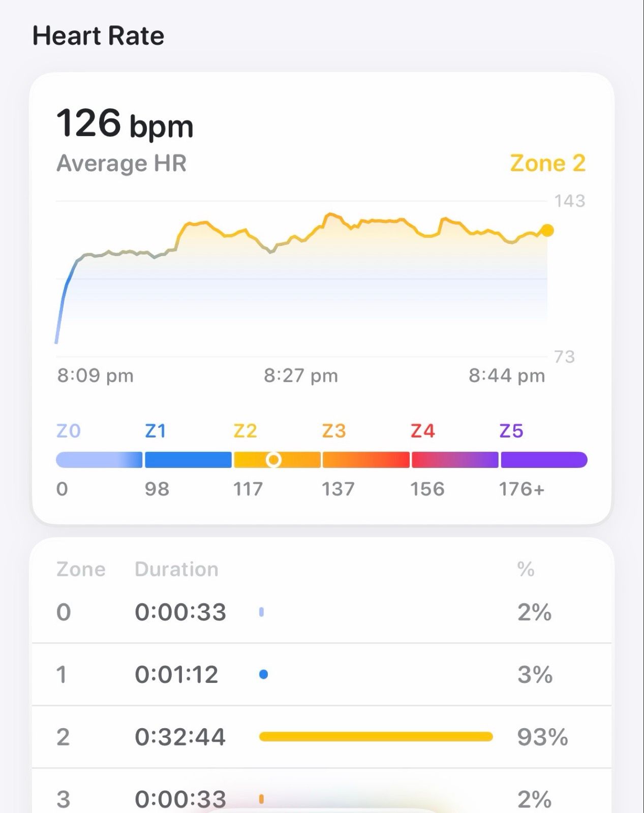Image resolution: width=644 pixels, height=813 pixels.
Task: Select the Z5 purple zone segment
Action: pyautogui.click(x=543, y=460)
